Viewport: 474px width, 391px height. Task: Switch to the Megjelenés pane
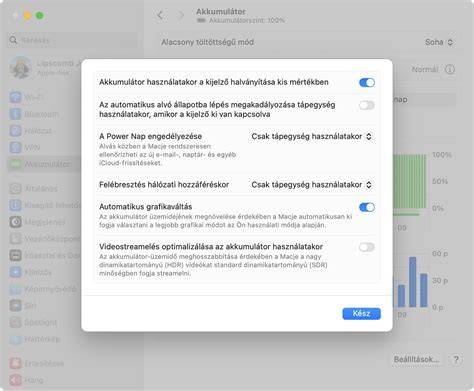(x=45, y=222)
